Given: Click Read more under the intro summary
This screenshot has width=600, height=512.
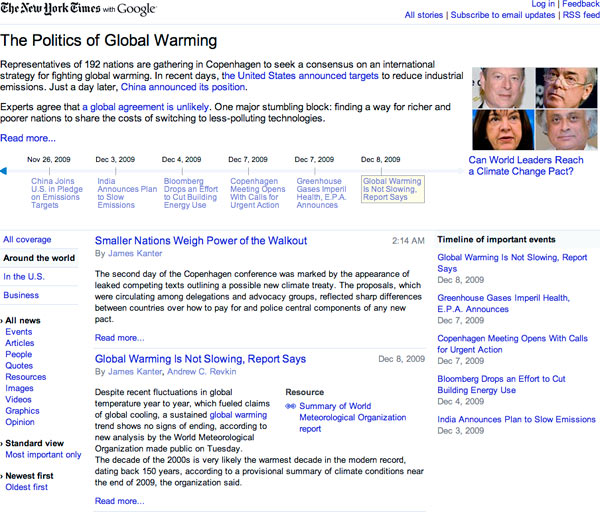Looking at the screenshot, I should [x=28, y=138].
